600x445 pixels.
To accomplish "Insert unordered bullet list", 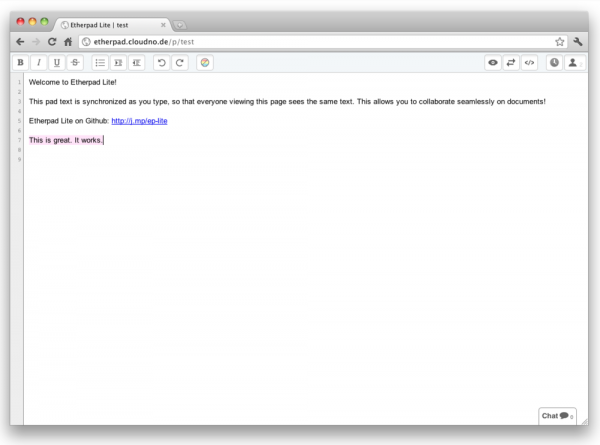I will click(x=100, y=62).
